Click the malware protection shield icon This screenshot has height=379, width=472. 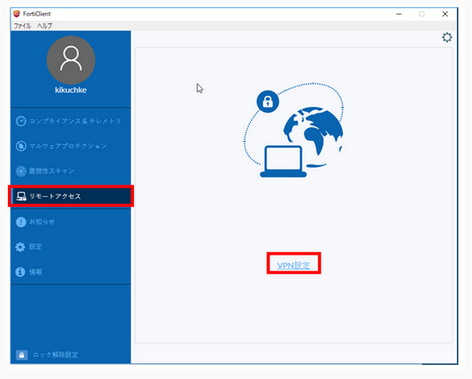point(21,146)
